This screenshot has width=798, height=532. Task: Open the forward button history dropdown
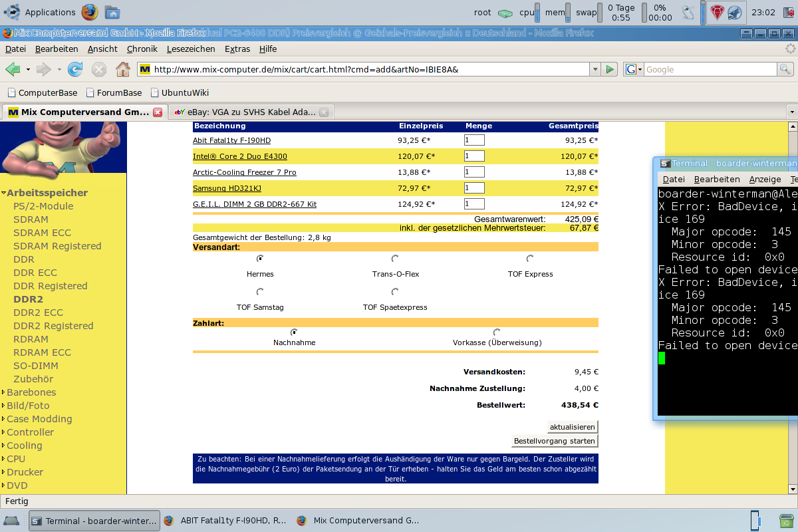[59, 69]
